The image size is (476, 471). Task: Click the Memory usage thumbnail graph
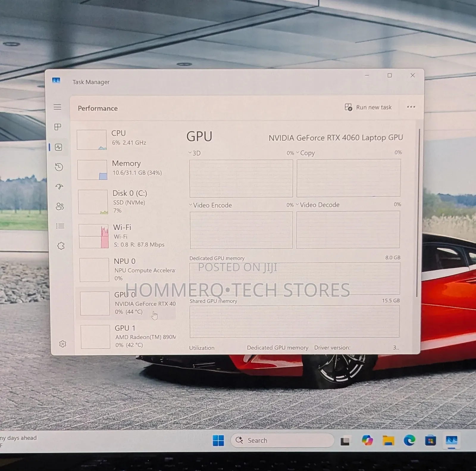tap(92, 170)
